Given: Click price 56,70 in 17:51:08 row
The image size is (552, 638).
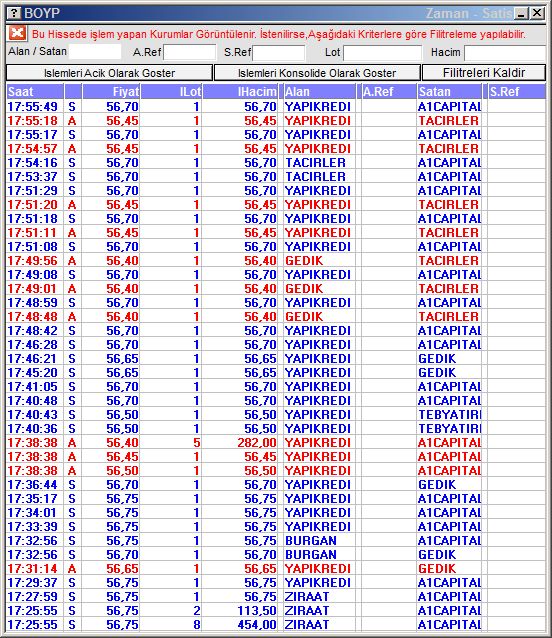Looking at the screenshot, I should click(x=122, y=247).
